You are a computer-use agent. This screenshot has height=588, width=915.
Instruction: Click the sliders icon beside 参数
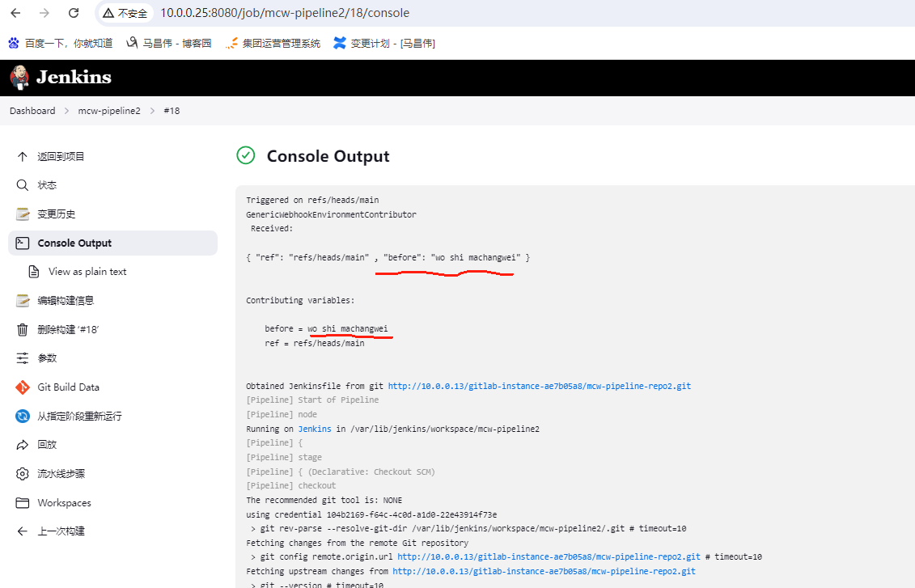[x=22, y=358]
